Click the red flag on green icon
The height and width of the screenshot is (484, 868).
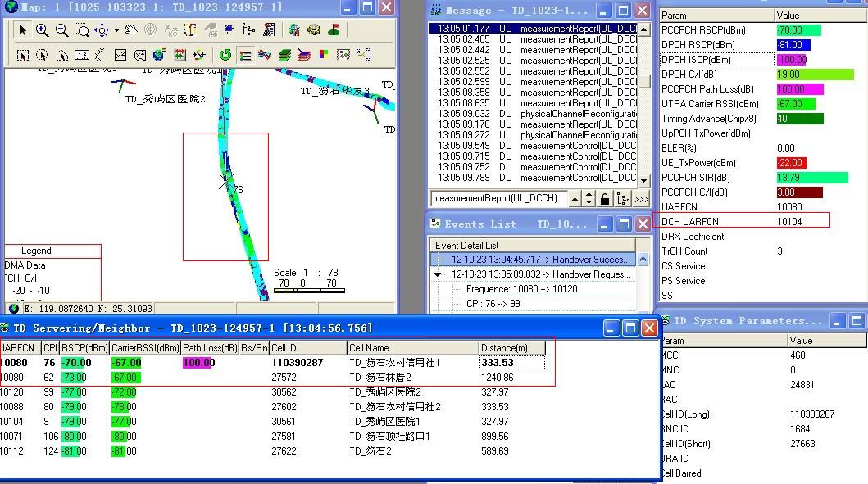(334, 29)
